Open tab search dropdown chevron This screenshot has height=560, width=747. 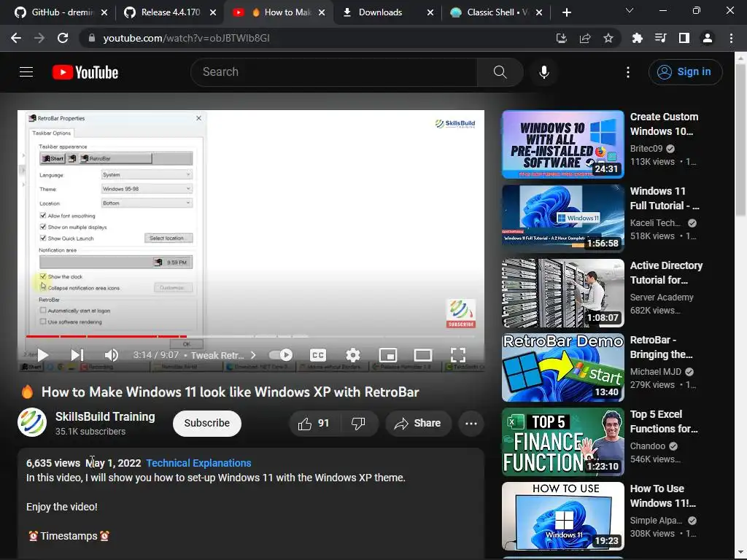pos(630,10)
